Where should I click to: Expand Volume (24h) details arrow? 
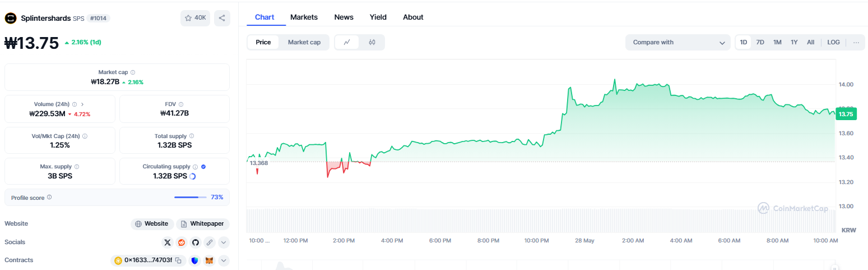click(82, 104)
